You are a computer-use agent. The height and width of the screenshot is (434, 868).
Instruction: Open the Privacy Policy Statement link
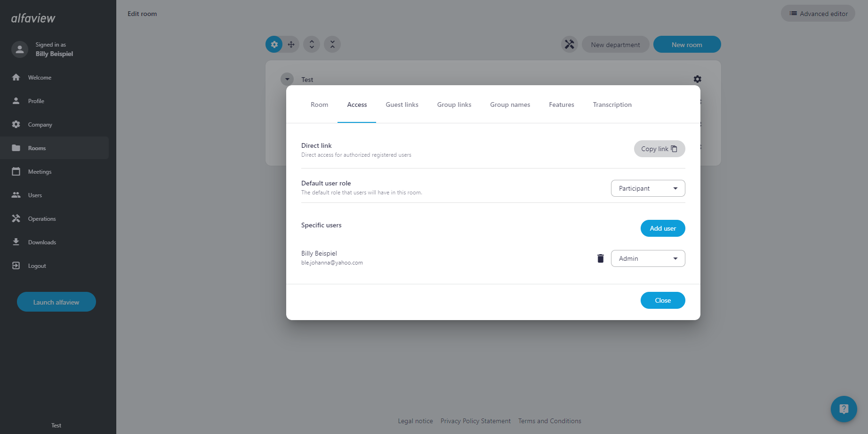(475, 421)
